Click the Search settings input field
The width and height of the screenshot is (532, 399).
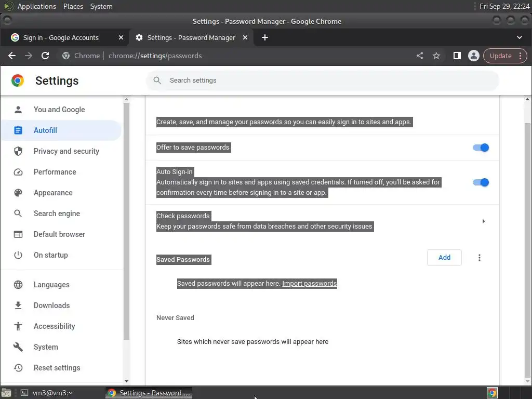(322, 81)
